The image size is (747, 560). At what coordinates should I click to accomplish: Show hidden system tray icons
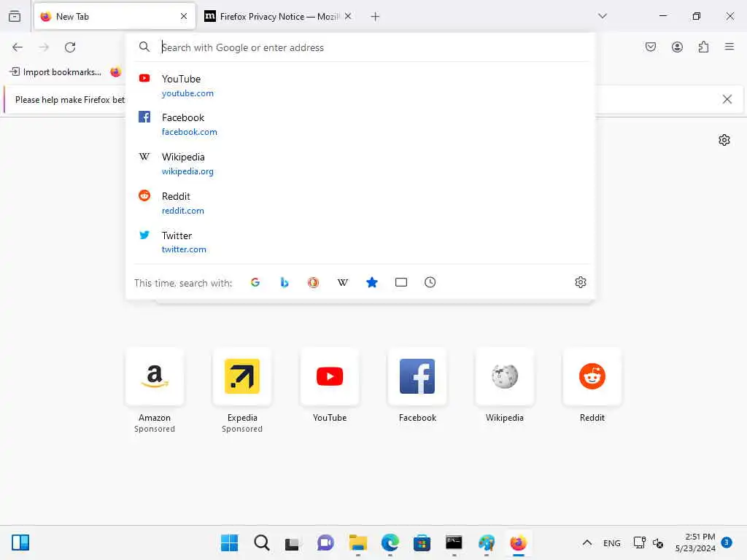587,542
